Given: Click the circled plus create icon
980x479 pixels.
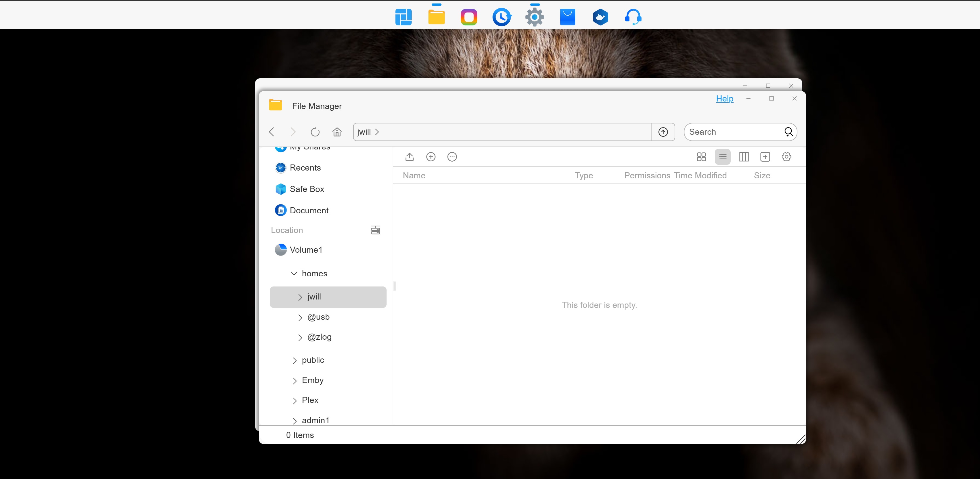Looking at the screenshot, I should pos(431,157).
